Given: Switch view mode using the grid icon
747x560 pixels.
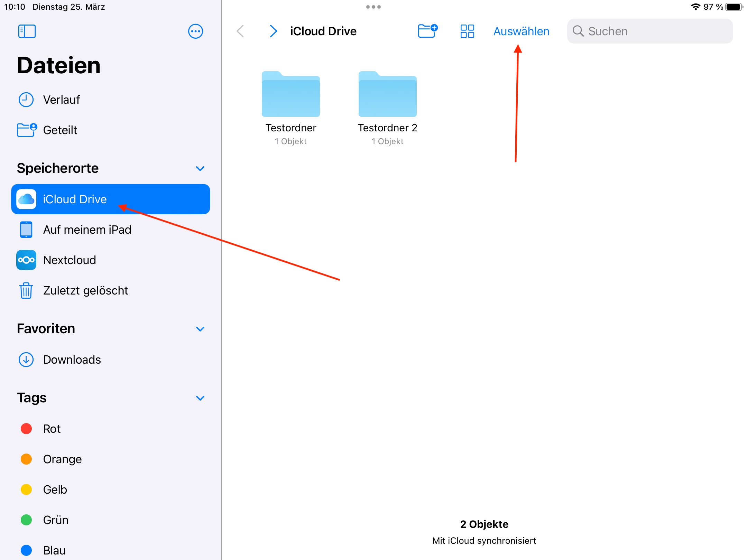Looking at the screenshot, I should 467,31.
